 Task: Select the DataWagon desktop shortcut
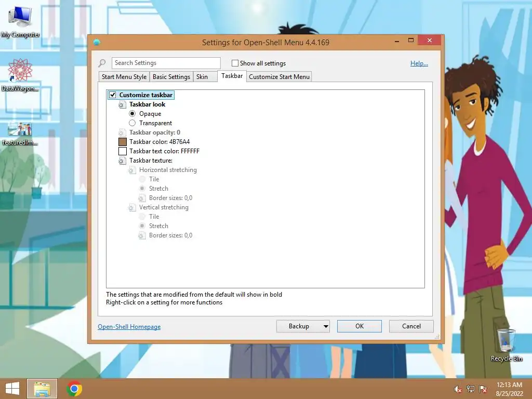point(20,75)
